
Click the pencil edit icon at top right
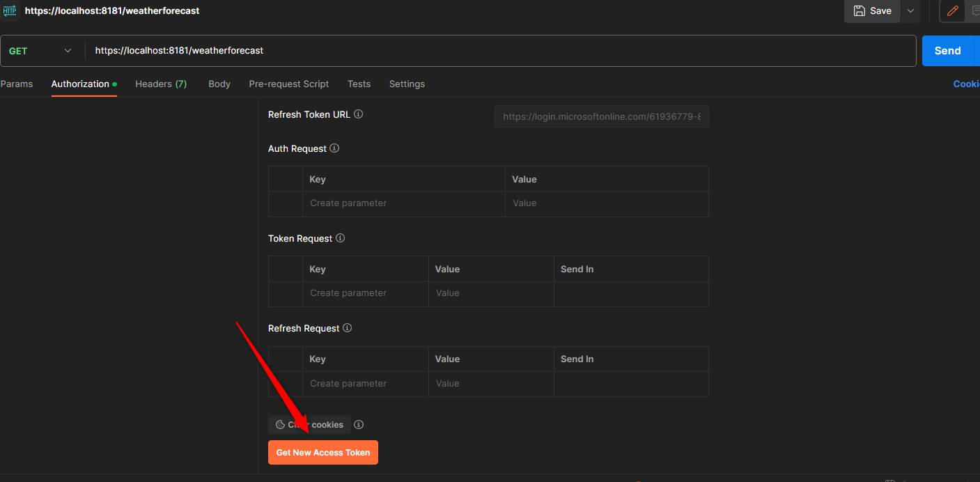952,11
